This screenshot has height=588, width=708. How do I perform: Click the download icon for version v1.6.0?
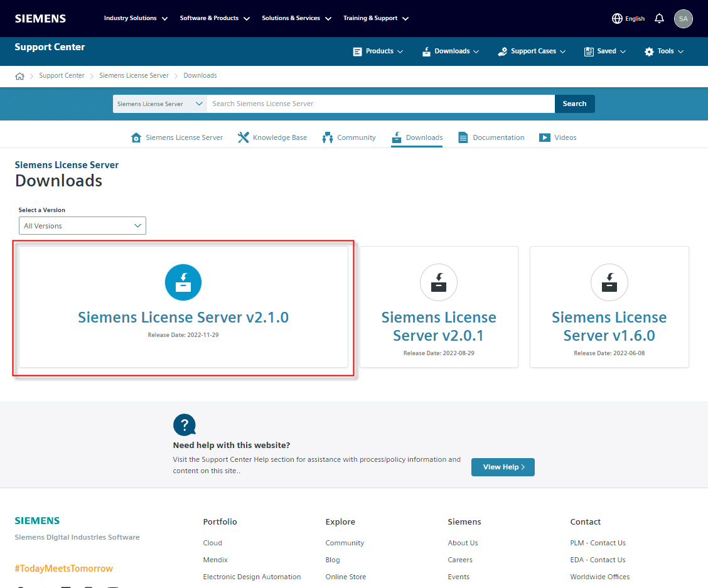point(609,282)
